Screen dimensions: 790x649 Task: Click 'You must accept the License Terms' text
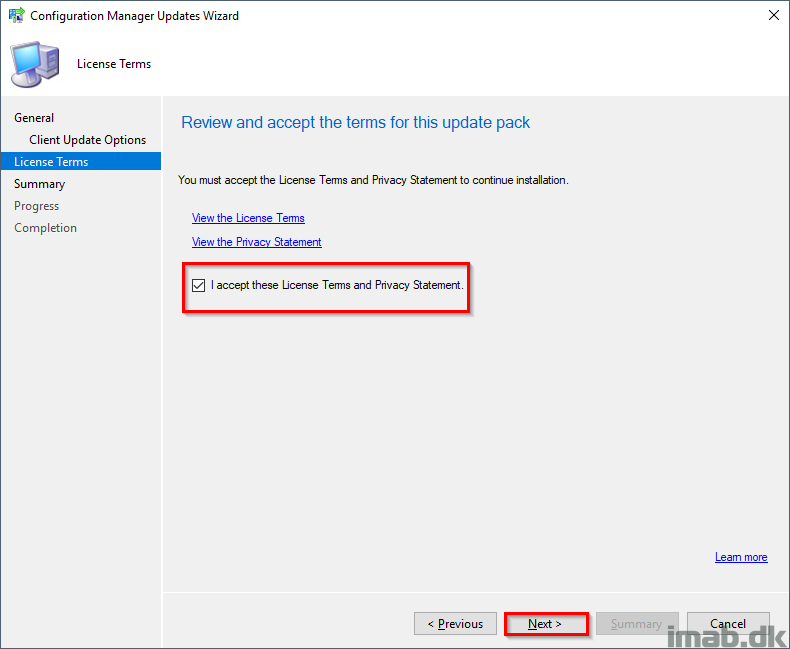(x=373, y=180)
